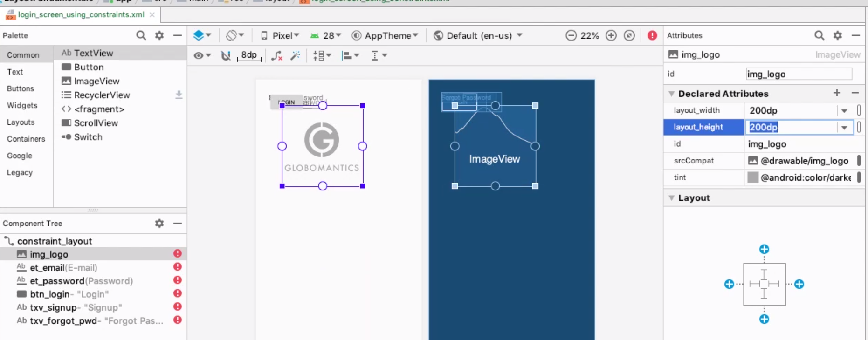Change API version 28 dropdown
Image resolution: width=868 pixels, height=340 pixels.
coord(326,36)
